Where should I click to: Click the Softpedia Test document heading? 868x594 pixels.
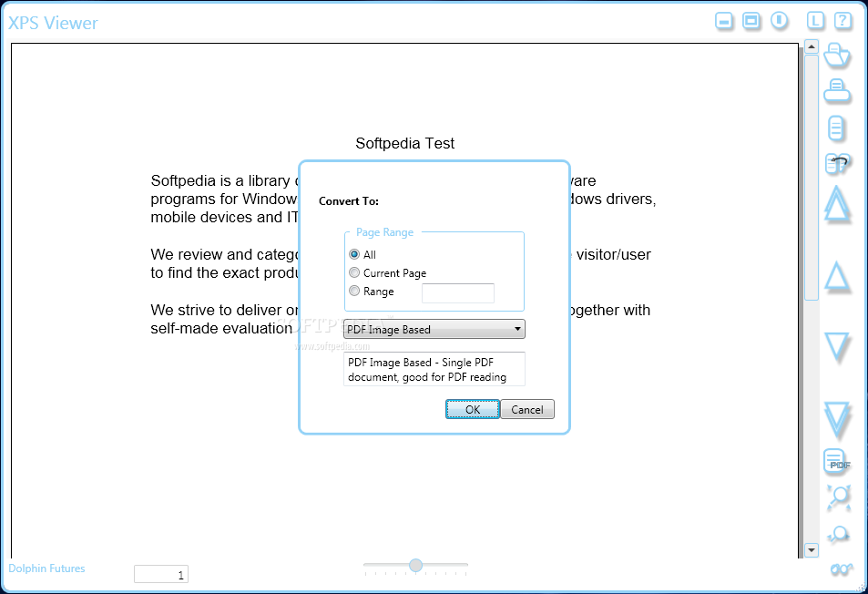click(404, 143)
